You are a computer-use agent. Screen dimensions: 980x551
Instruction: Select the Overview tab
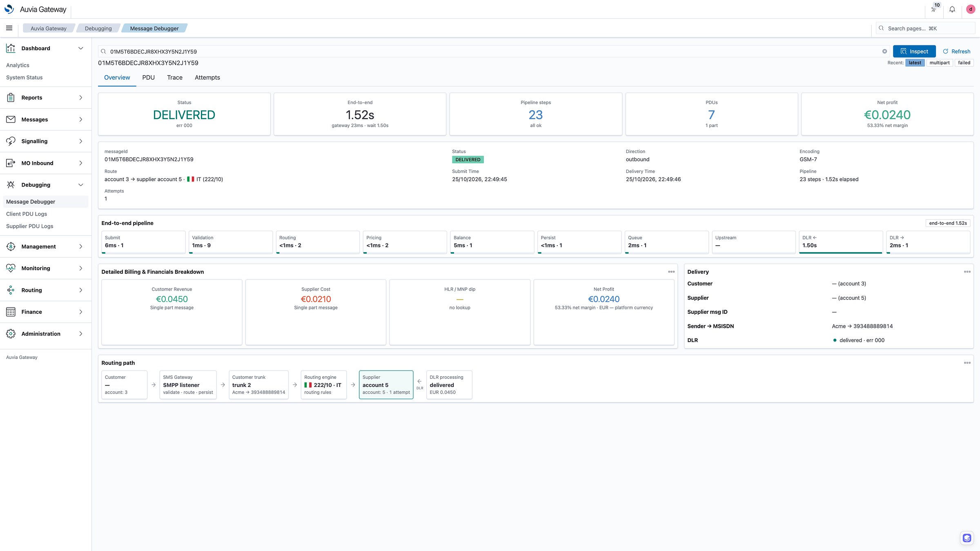point(117,78)
